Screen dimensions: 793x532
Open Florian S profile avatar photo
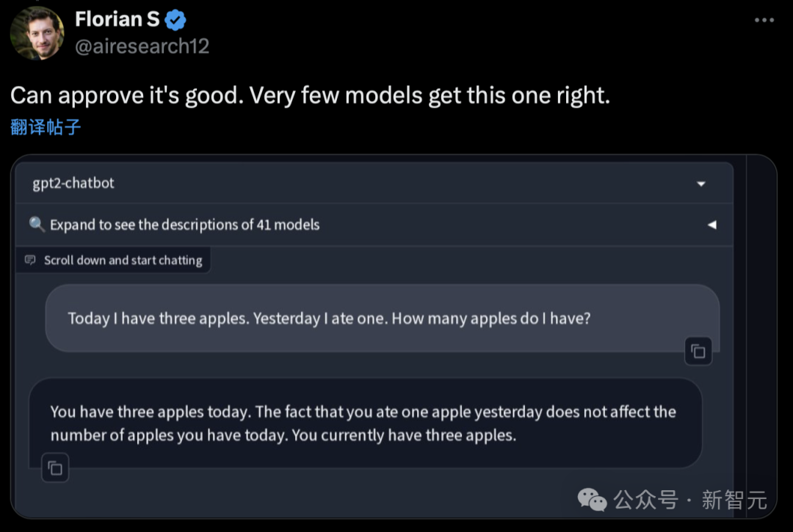tap(37, 33)
